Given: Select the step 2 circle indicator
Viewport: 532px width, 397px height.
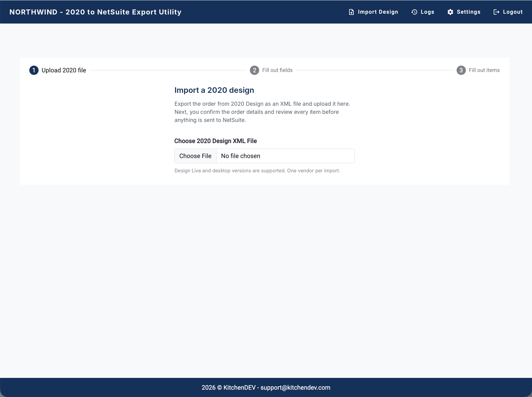Looking at the screenshot, I should click(255, 70).
